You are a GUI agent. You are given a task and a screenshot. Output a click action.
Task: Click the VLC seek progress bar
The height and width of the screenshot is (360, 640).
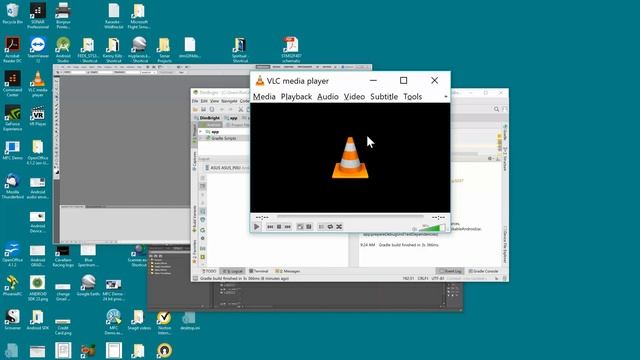[350, 217]
